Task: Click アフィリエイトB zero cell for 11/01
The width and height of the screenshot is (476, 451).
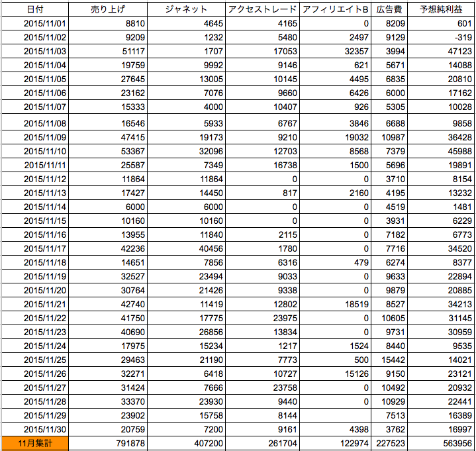Action: (335, 23)
